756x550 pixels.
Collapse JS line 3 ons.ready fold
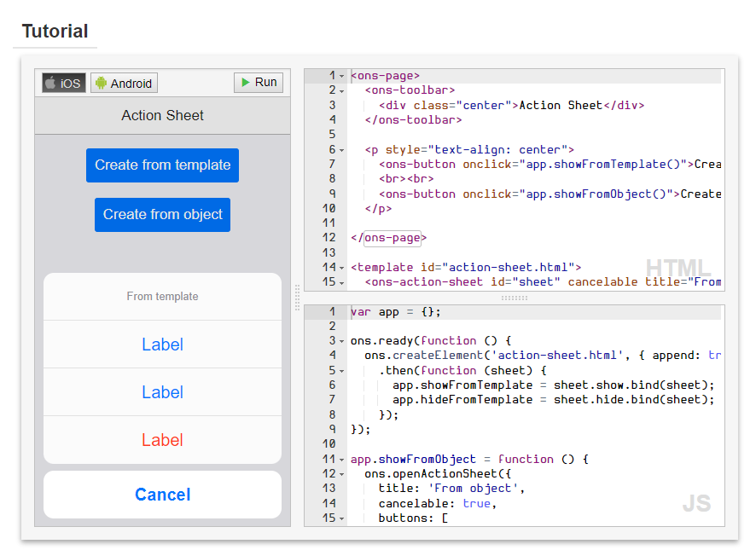pos(341,341)
